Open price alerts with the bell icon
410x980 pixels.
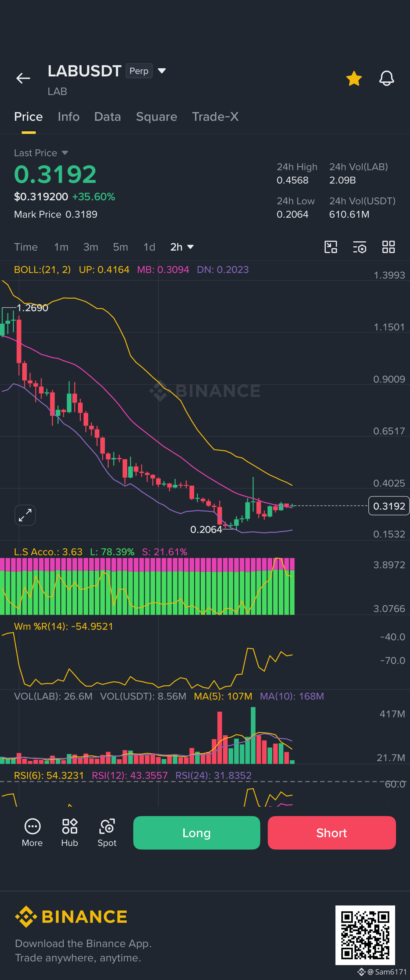386,78
